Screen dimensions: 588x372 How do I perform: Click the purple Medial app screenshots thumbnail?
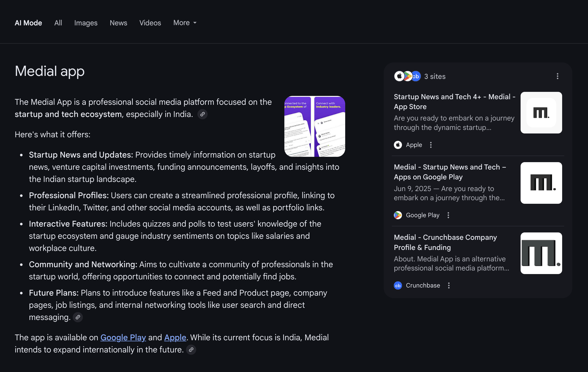(315, 126)
